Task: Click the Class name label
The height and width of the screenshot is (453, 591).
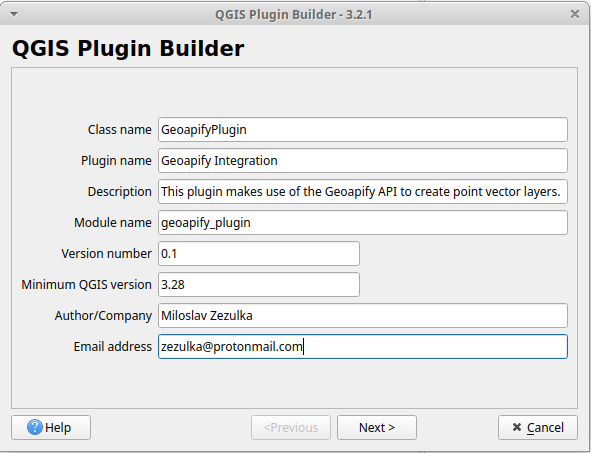Action: 119,130
